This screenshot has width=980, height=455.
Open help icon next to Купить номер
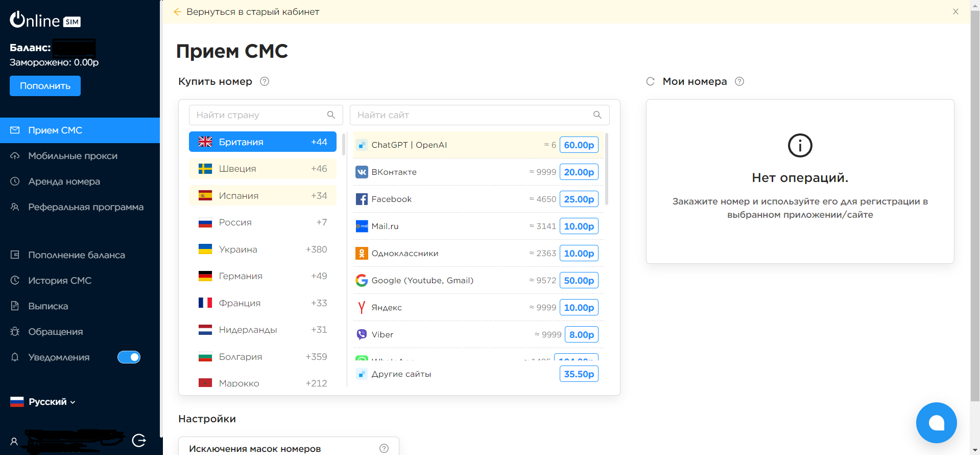point(265,81)
